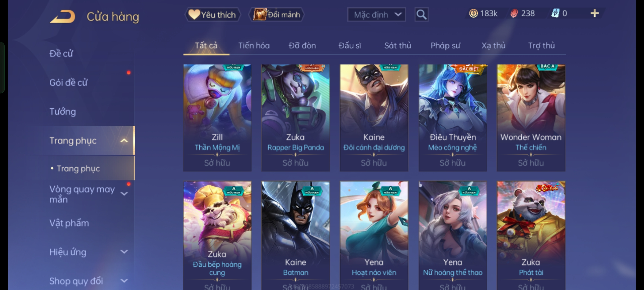Switch to the Sát thủ tab
The image size is (644, 290).
coord(397,46)
